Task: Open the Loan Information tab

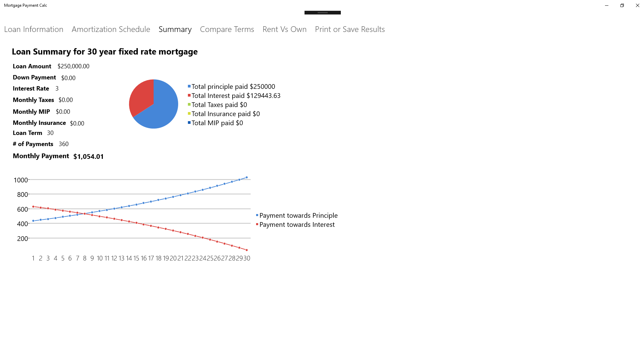Action: pyautogui.click(x=34, y=30)
